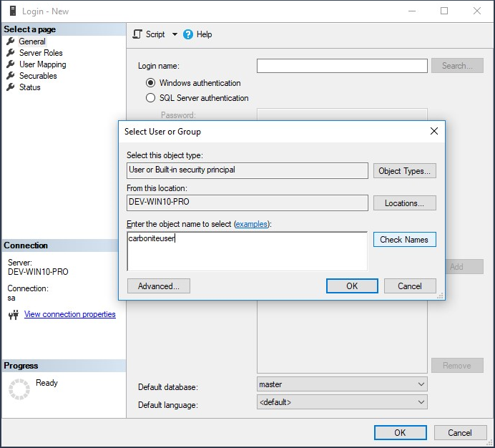
Task: Open the Default database dropdown
Action: click(421, 384)
